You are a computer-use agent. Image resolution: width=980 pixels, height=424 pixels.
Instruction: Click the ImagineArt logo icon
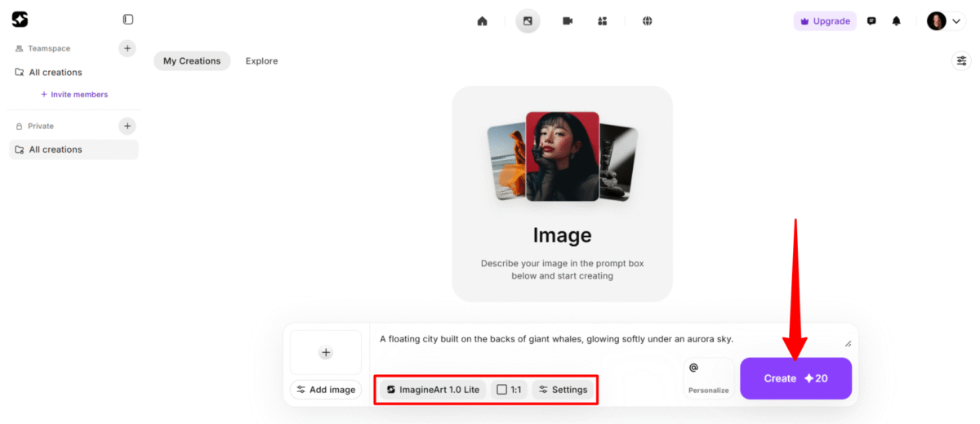click(20, 20)
